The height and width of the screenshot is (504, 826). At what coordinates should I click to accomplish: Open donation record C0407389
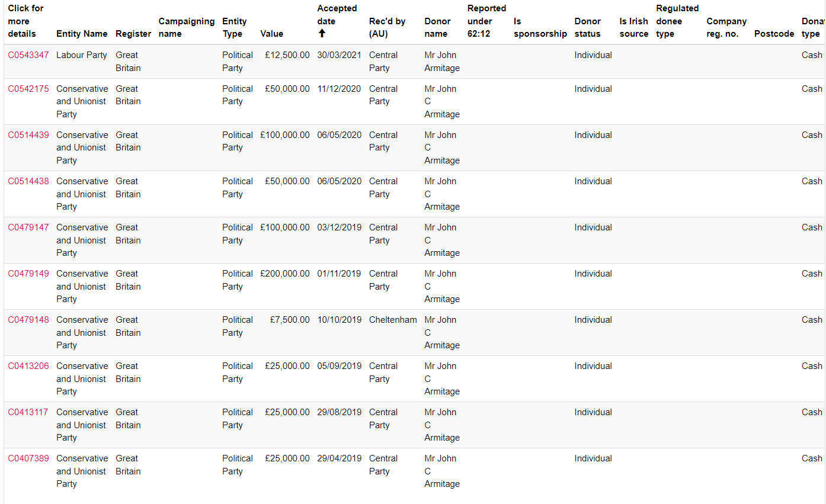28,458
